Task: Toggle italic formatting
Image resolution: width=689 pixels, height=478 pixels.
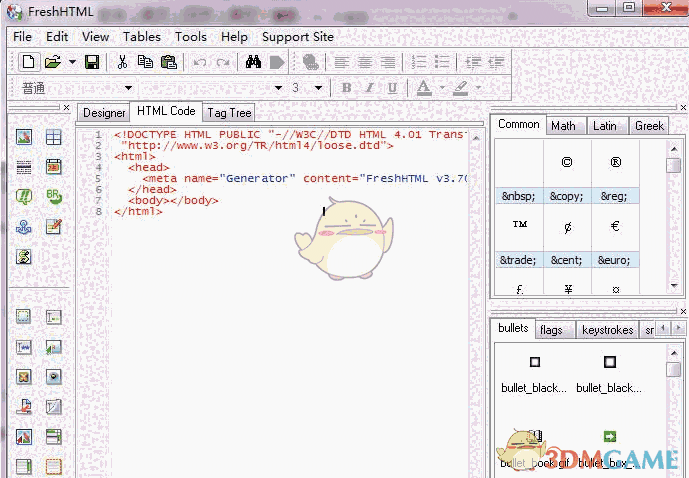Action: pyautogui.click(x=369, y=88)
